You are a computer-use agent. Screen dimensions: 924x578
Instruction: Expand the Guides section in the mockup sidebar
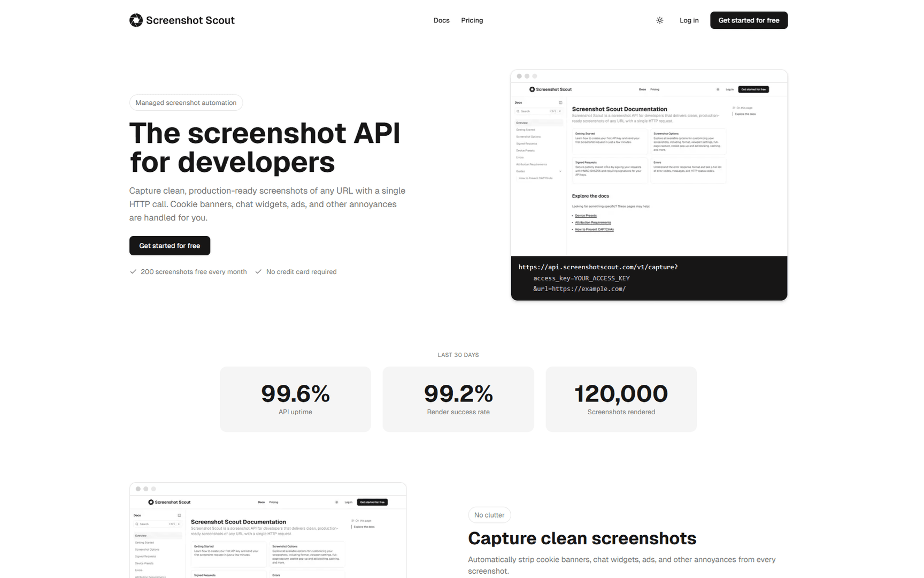[560, 171]
